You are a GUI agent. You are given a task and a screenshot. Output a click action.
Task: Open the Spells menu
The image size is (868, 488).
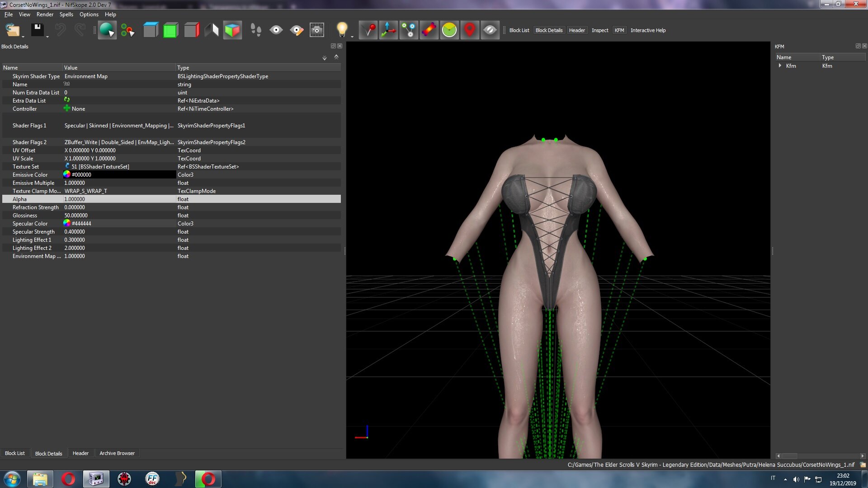tap(66, 14)
